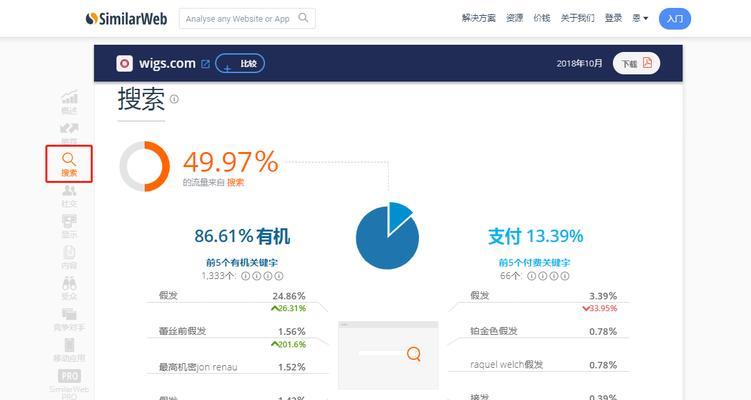Click the 下载 PDF button

click(637, 63)
